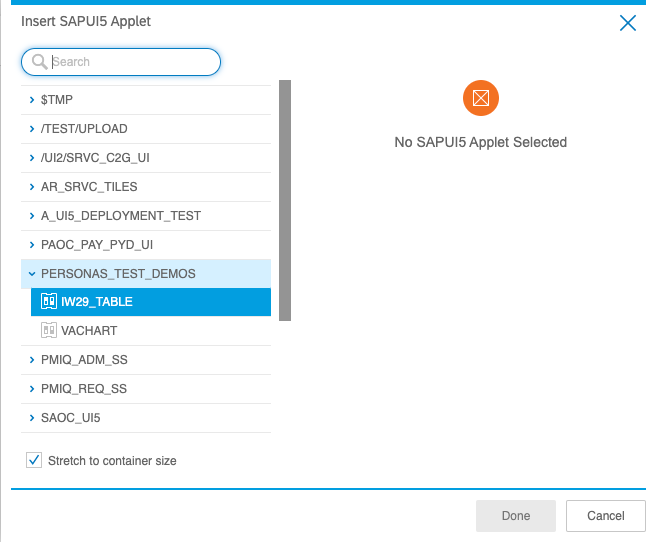Select the A_UI5_DEPLOYMENT_TEST row

[x=120, y=215]
